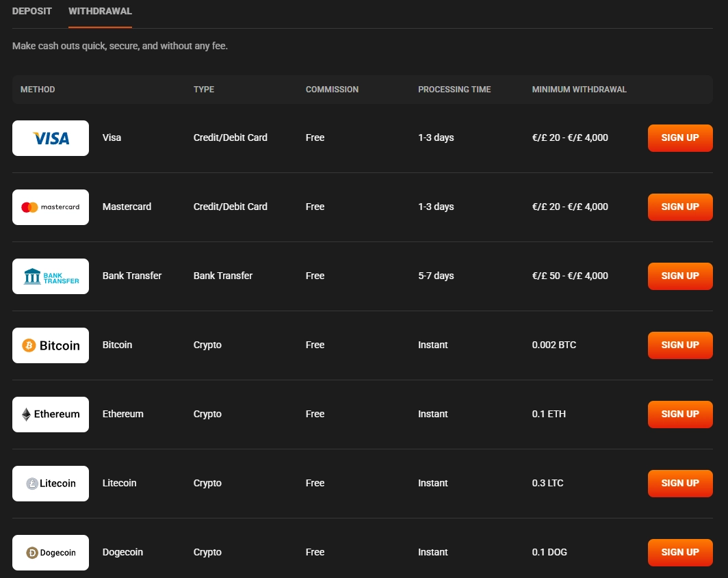Click the 0.1 DOG minimum value
This screenshot has height=578, width=728.
coord(549,553)
